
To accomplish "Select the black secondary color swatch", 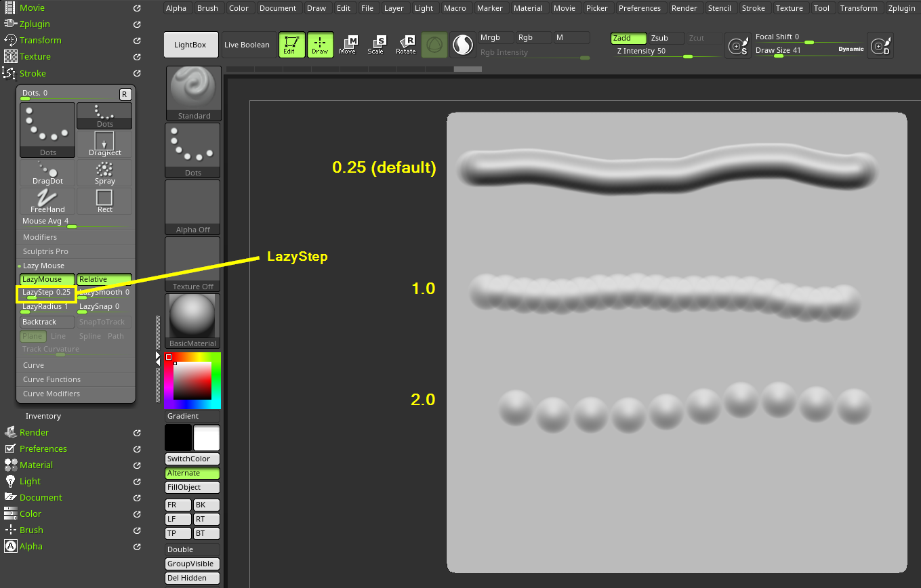I will pyautogui.click(x=179, y=438).
